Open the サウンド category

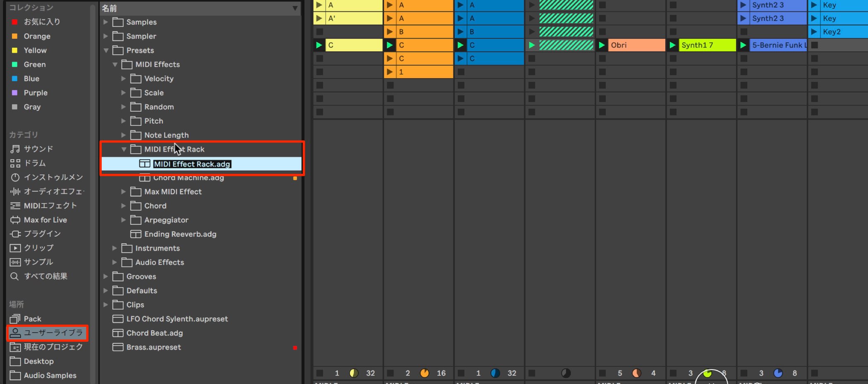coord(38,149)
